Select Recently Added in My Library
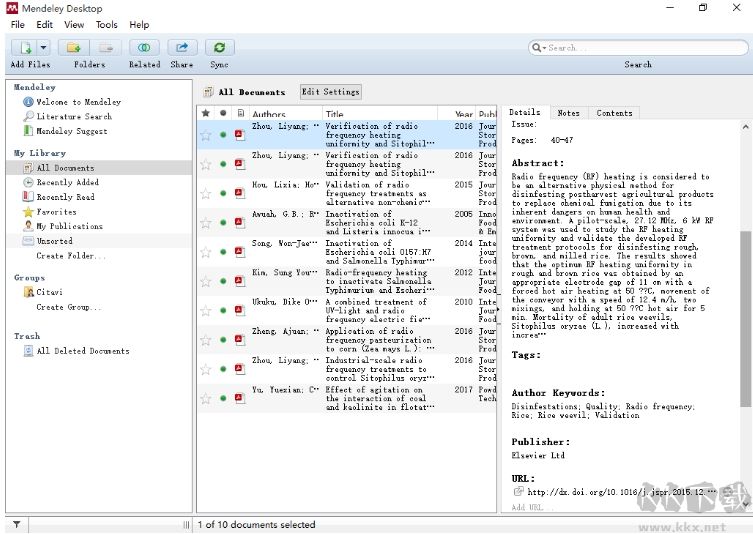Viewport: 753px width, 534px height. coord(67,183)
